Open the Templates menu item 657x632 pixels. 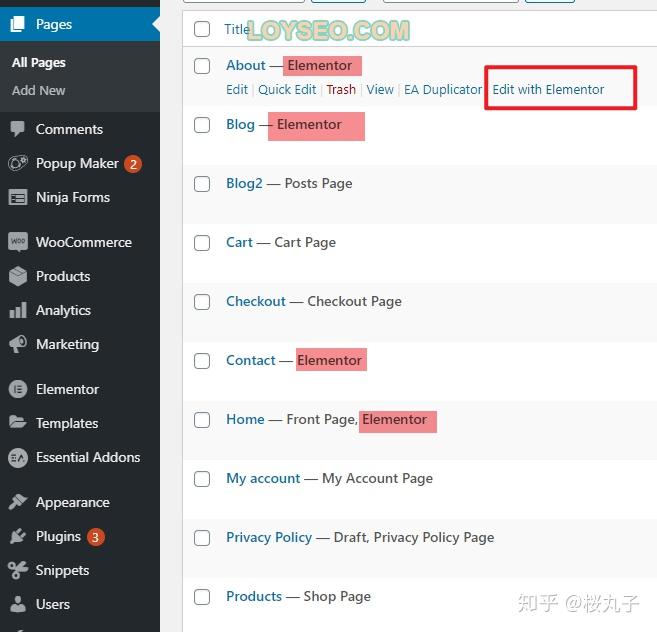[x=67, y=423]
